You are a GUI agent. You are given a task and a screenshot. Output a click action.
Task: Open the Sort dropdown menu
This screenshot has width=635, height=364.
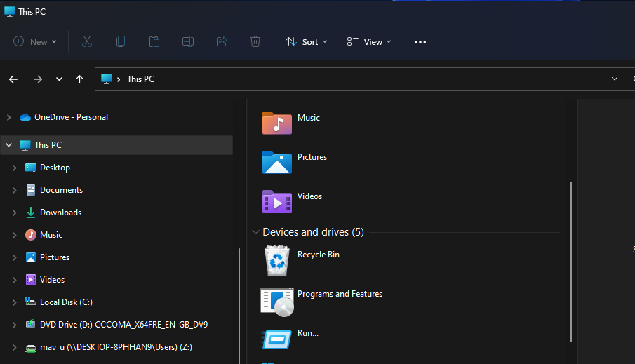coord(306,42)
